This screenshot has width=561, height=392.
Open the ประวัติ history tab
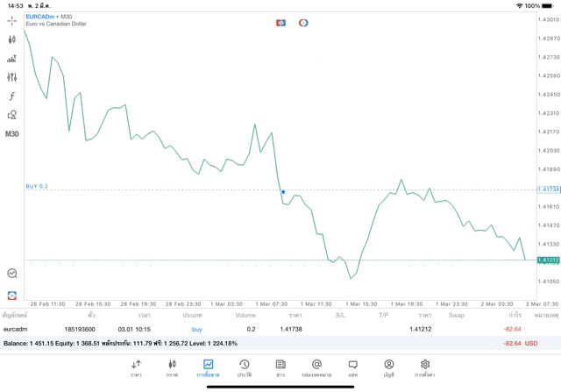point(244,367)
